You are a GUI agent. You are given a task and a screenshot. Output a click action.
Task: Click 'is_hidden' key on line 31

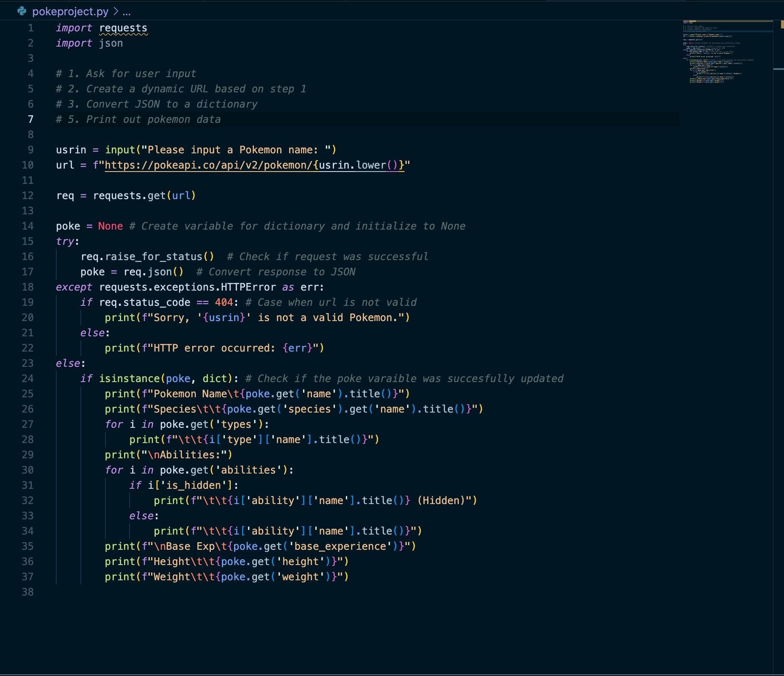pyautogui.click(x=193, y=485)
